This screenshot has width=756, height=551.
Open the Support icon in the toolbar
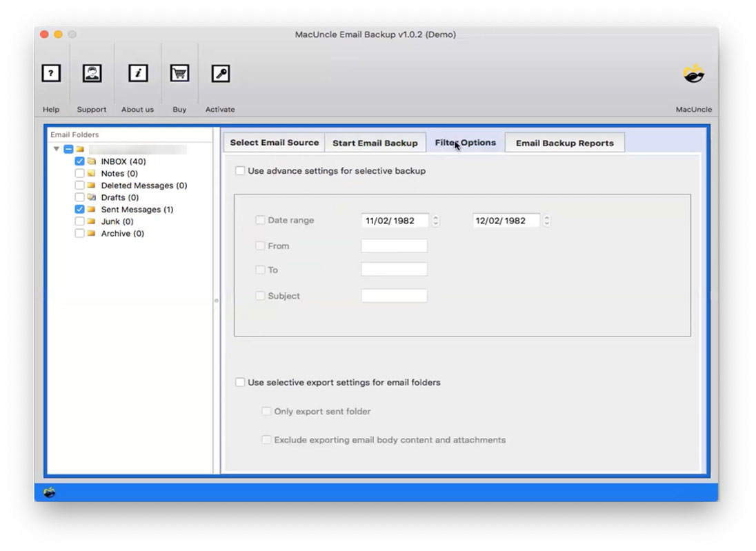click(x=92, y=72)
